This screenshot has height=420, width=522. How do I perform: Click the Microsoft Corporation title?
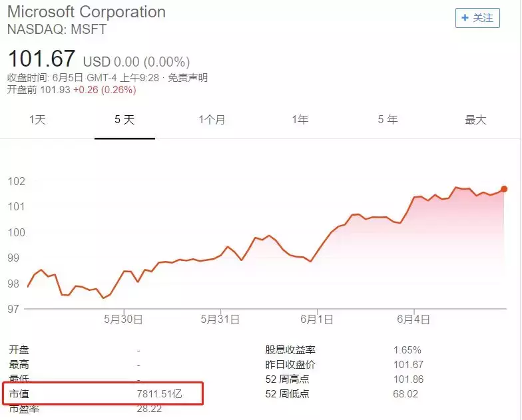click(87, 12)
